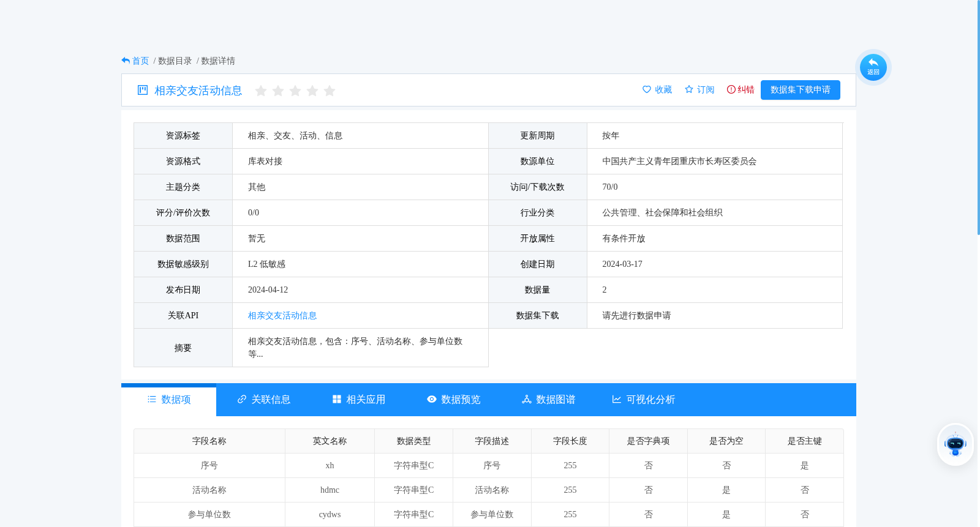Click the 其他 theme category value
The width and height of the screenshot is (980, 527).
(x=257, y=187)
